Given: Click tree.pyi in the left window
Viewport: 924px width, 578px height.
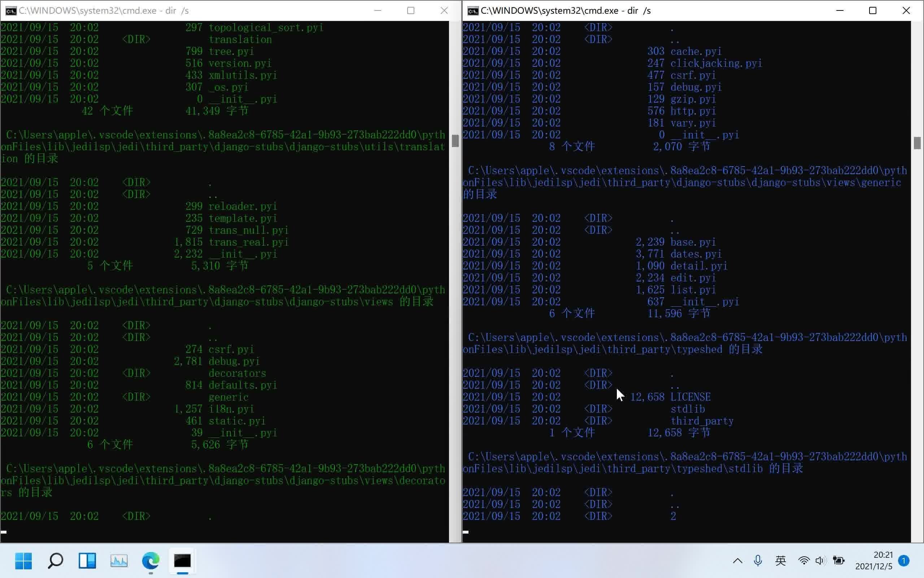Looking at the screenshot, I should [x=231, y=51].
